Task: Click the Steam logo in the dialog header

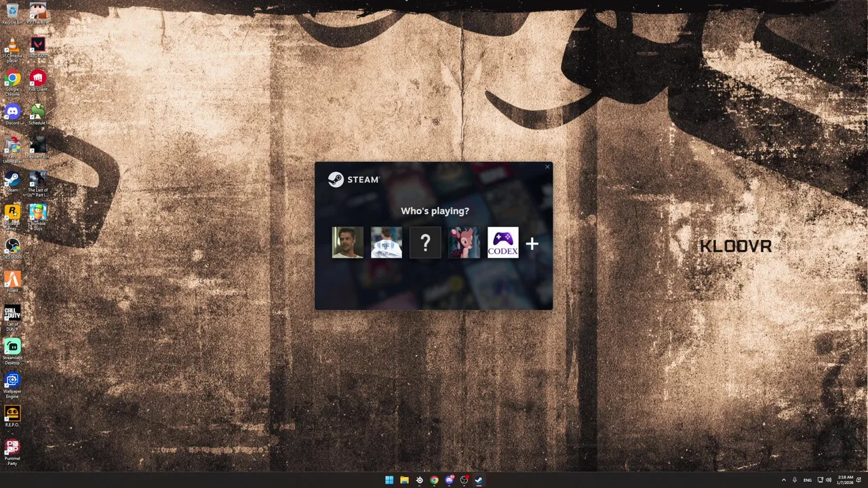Action: pos(353,180)
